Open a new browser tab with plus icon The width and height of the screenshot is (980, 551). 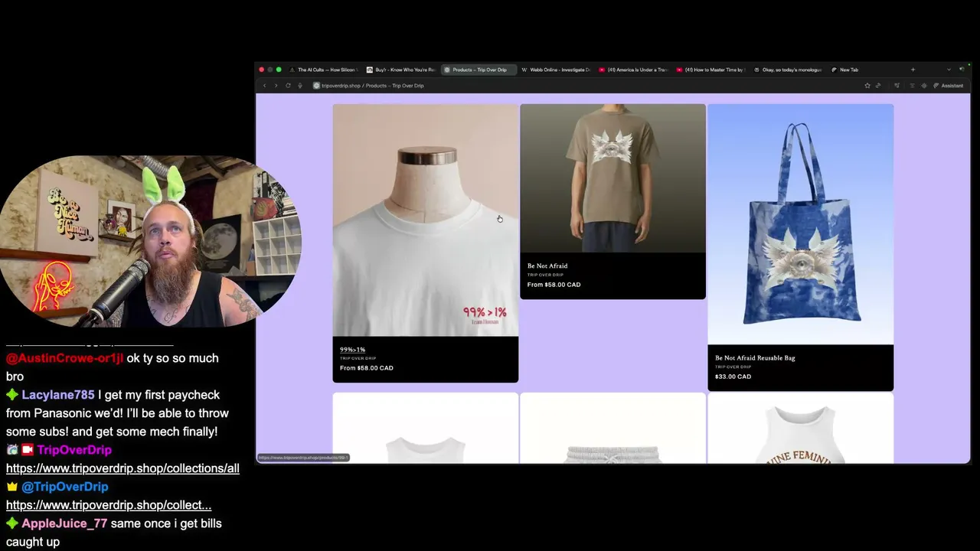(913, 70)
